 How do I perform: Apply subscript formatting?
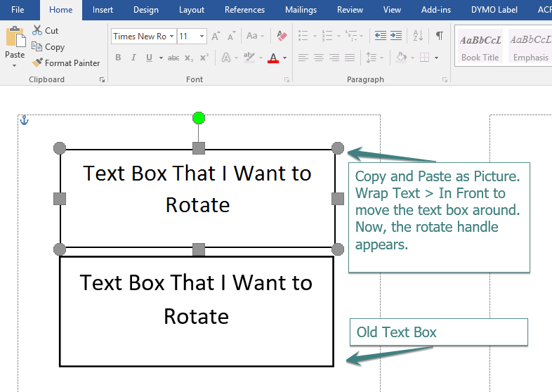[x=189, y=58]
